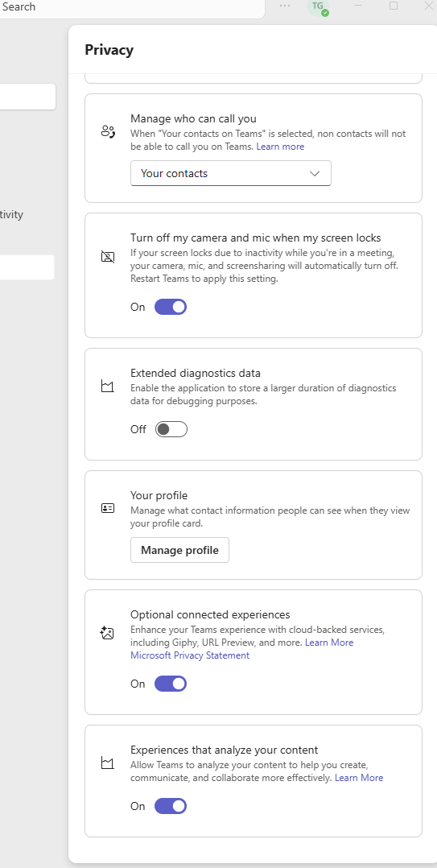Click the Optional connected experiences sparkle icon
Screen dimensions: 437x868
(107, 633)
